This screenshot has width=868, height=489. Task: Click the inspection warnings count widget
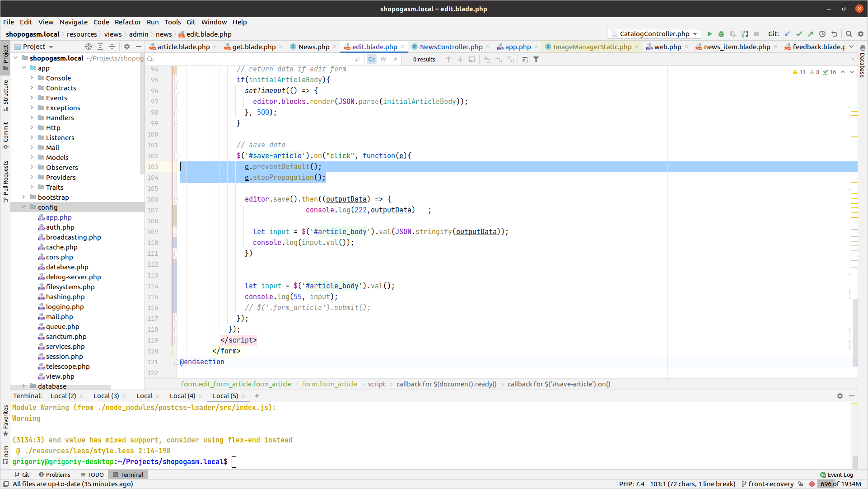point(815,72)
